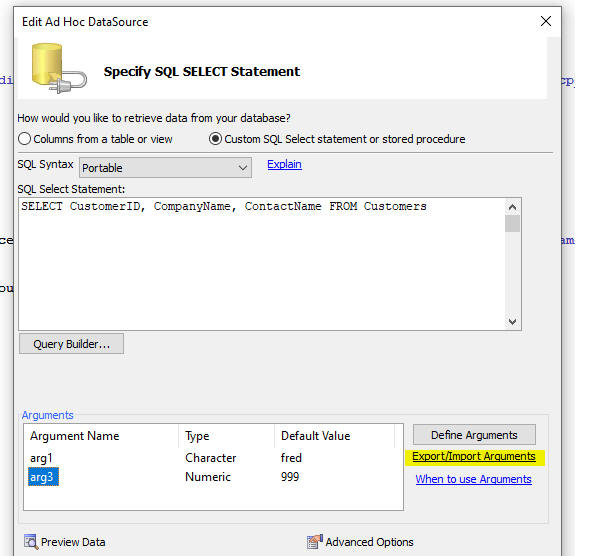Click the SQL box scroll up arrow
The width and height of the screenshot is (592, 556).
(512, 207)
